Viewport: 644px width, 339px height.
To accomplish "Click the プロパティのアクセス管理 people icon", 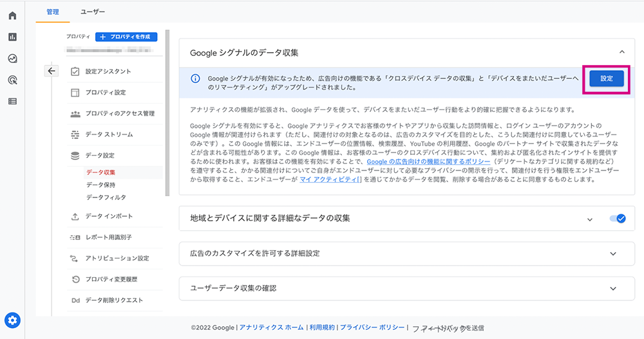I will [x=75, y=114].
